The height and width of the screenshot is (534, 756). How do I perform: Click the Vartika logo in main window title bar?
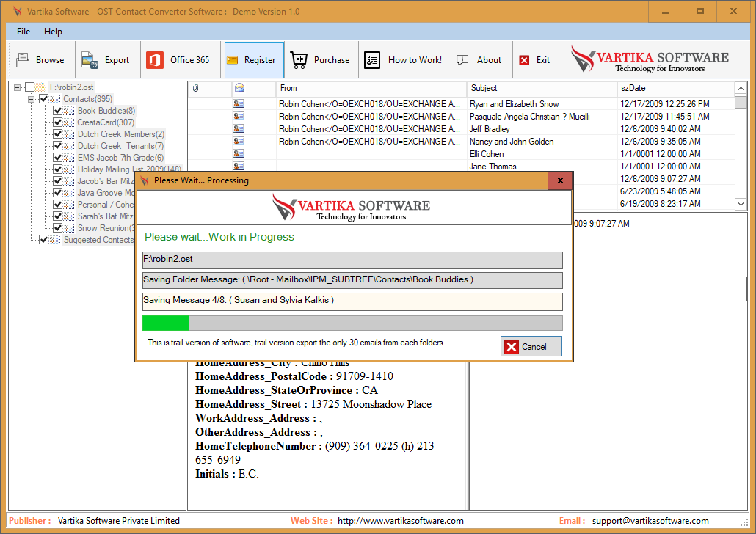tap(18, 11)
